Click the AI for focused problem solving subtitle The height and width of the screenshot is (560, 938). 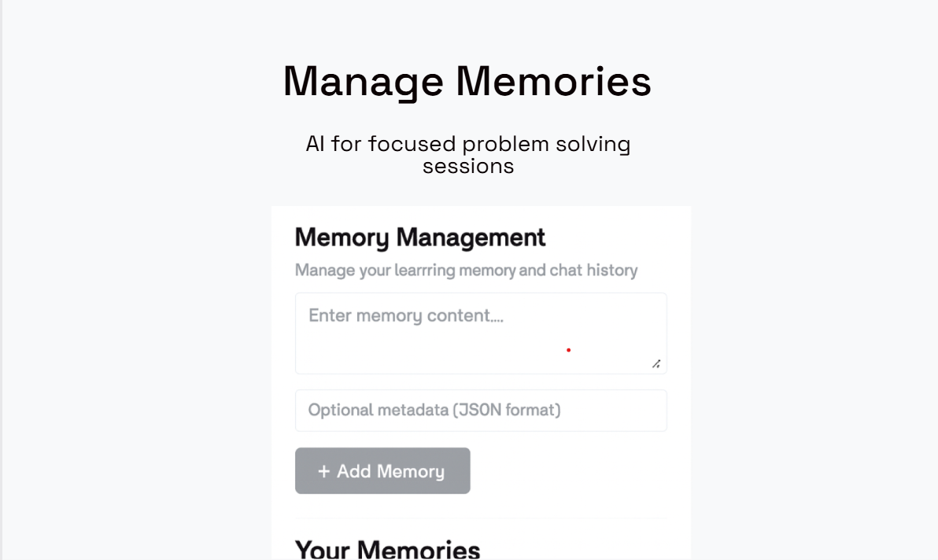click(x=467, y=145)
